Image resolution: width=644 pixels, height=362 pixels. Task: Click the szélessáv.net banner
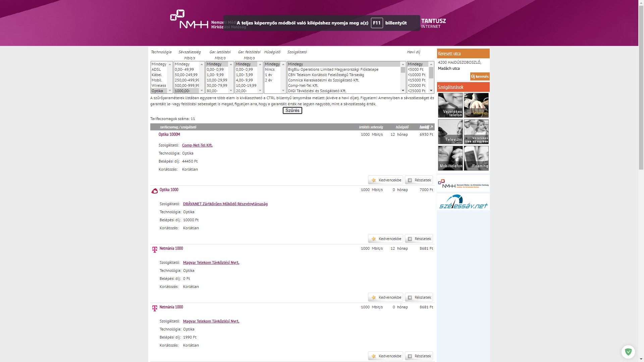tap(463, 202)
